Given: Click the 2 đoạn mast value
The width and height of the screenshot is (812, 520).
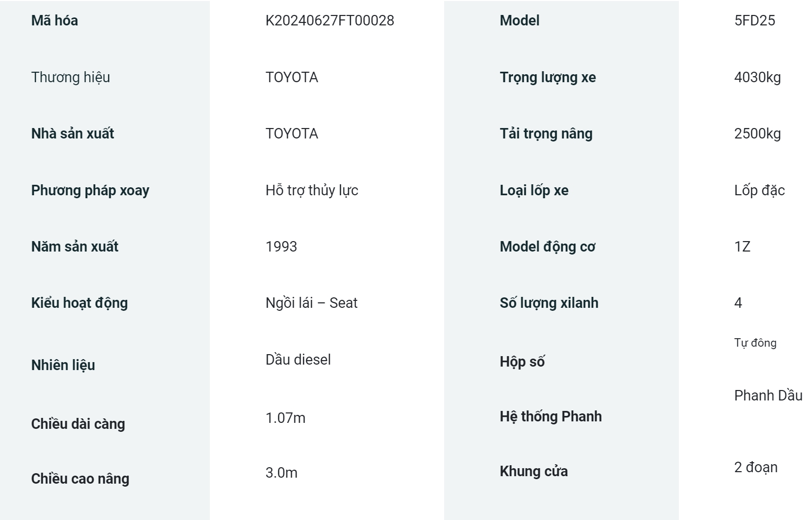Looking at the screenshot, I should 756,467.
